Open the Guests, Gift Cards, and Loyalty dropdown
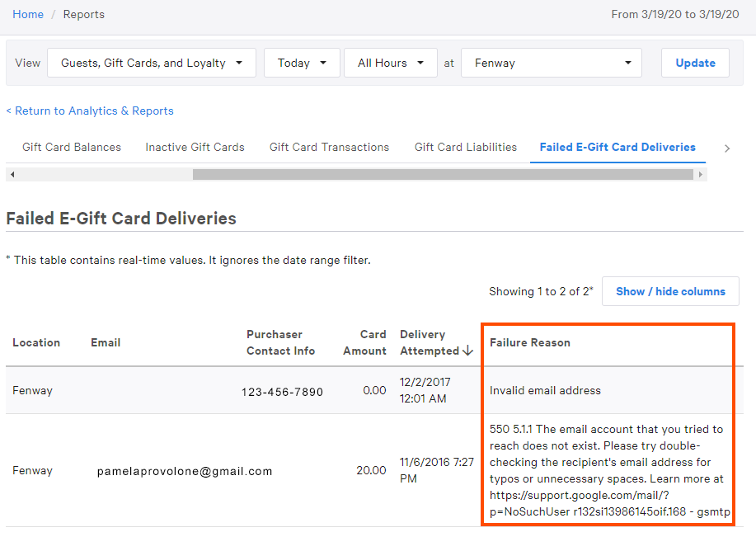Image resolution: width=756 pixels, height=551 pixels. [152, 63]
